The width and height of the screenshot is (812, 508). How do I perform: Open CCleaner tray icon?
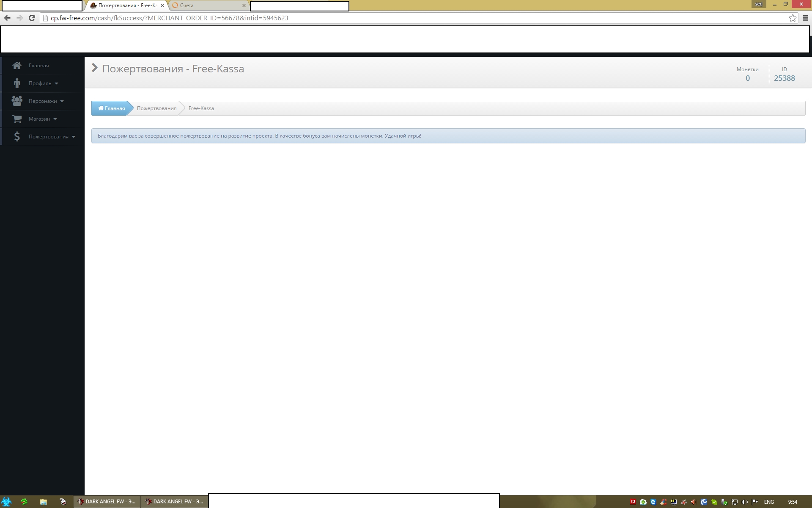pyautogui.click(x=664, y=502)
